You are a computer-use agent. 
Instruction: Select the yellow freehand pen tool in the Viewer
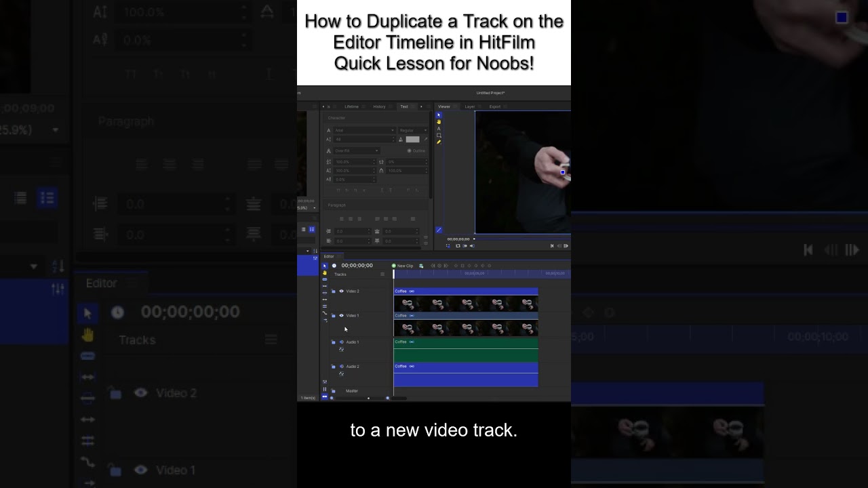click(439, 142)
